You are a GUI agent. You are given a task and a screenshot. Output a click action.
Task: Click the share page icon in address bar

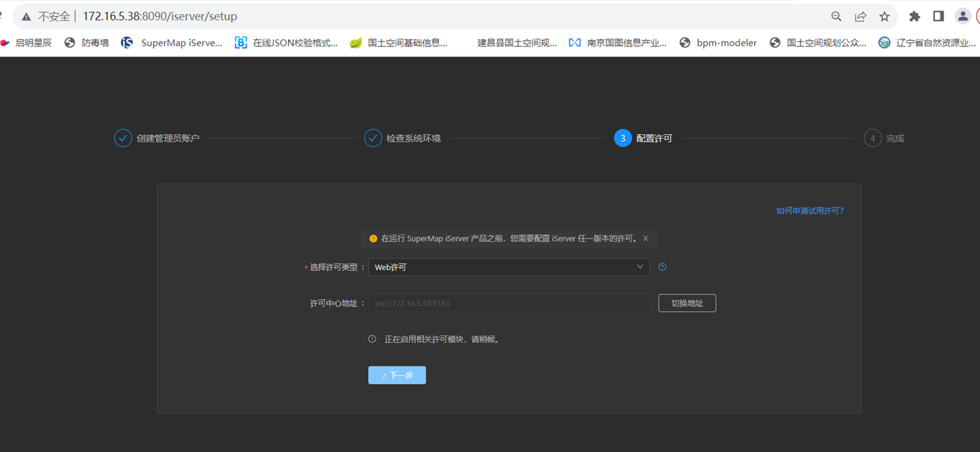pos(861,16)
